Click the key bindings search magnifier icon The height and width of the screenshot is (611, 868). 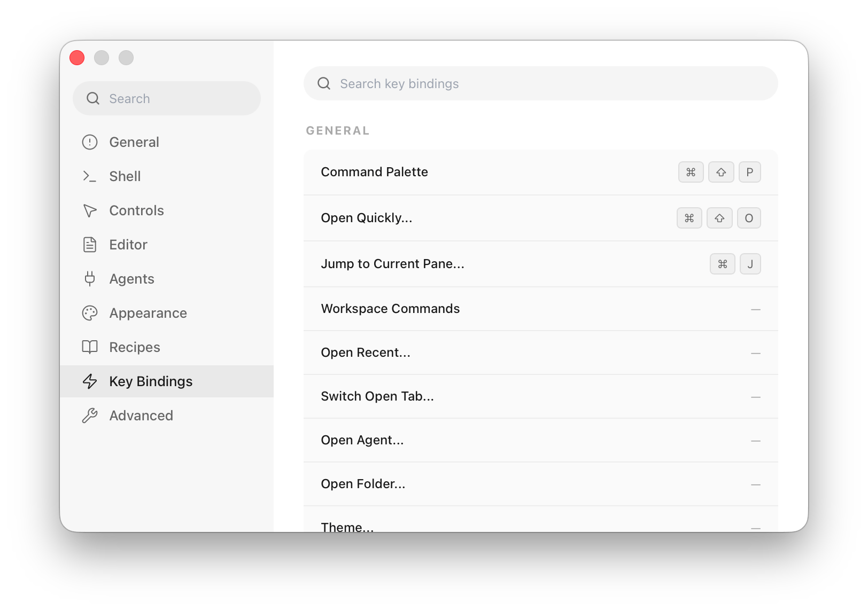(324, 83)
